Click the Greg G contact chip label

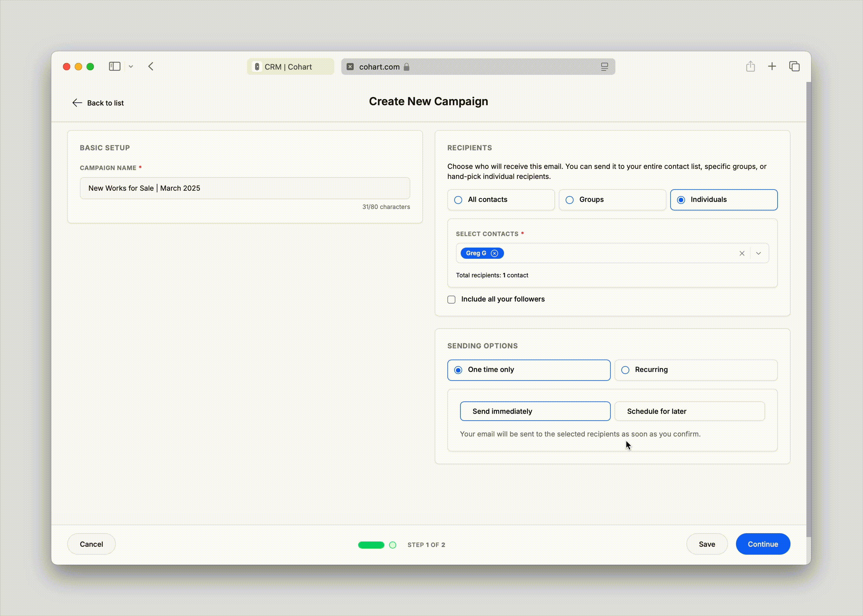pyautogui.click(x=476, y=253)
